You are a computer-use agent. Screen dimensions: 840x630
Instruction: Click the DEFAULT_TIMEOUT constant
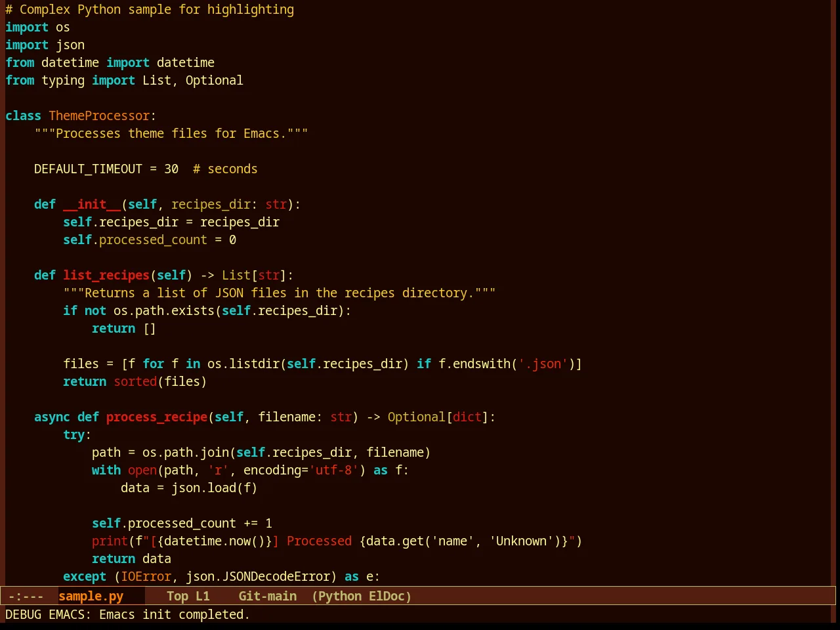(x=88, y=169)
